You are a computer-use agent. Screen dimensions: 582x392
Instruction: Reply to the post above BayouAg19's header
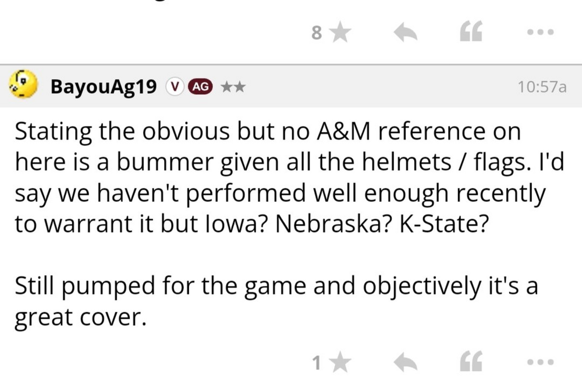click(x=407, y=34)
